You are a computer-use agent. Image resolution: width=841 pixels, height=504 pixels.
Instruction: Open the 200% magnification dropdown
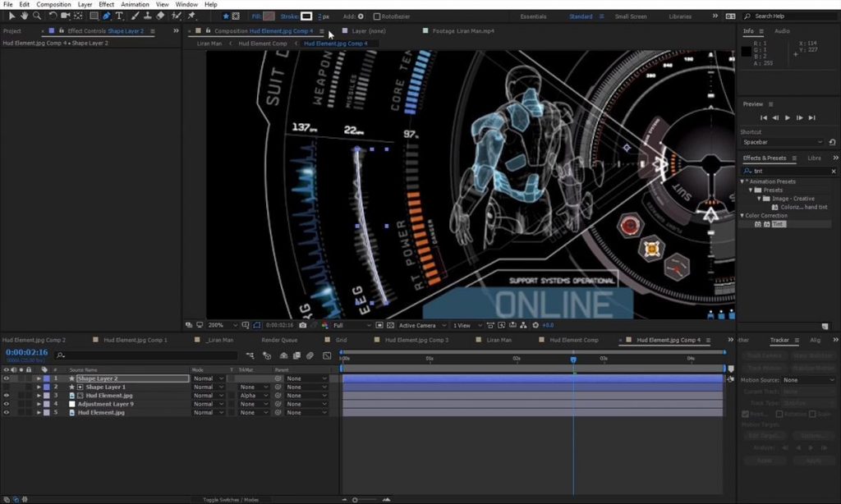pyautogui.click(x=223, y=325)
